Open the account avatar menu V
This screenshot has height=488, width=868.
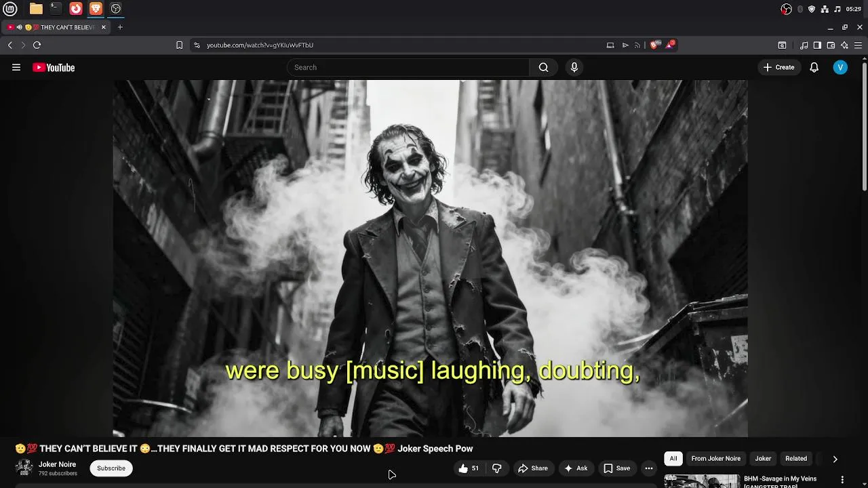click(x=840, y=67)
